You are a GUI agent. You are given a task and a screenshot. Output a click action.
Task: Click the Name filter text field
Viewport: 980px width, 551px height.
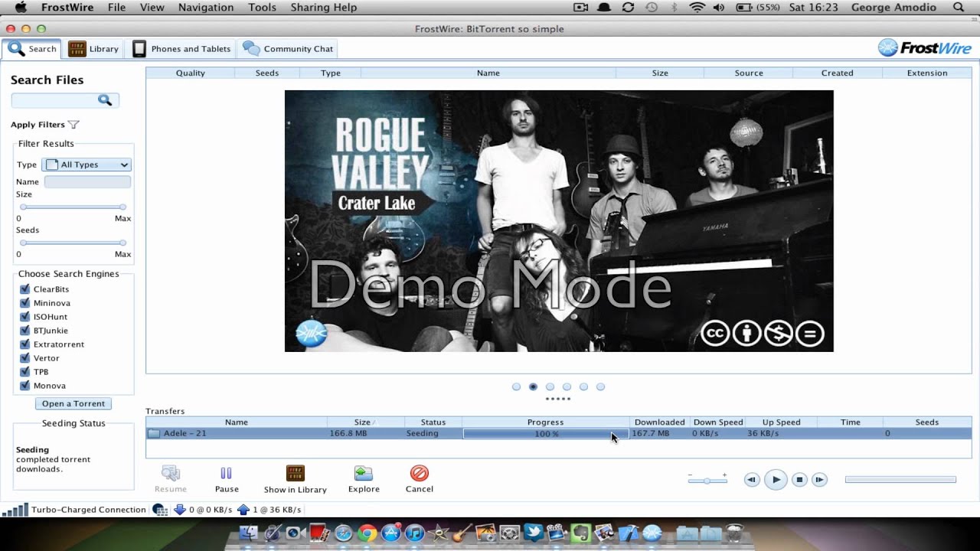pyautogui.click(x=87, y=181)
